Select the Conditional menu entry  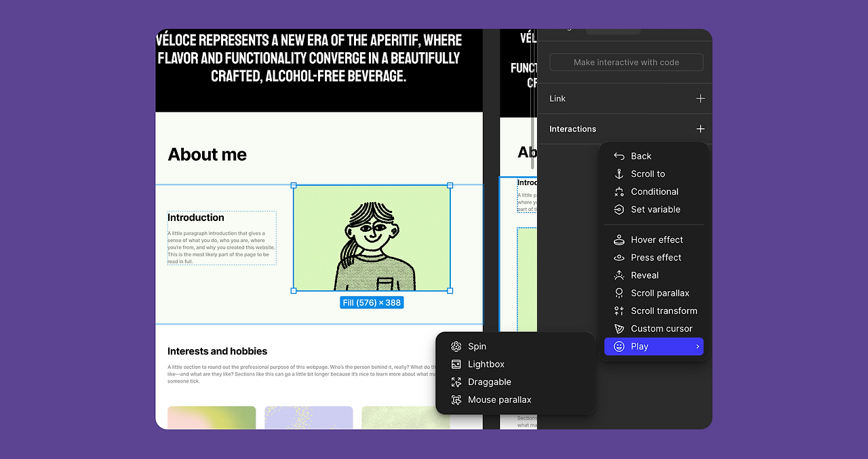654,192
